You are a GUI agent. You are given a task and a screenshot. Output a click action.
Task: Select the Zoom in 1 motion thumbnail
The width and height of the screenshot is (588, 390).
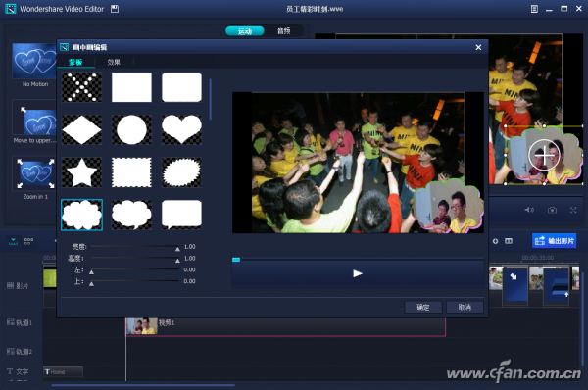[x=34, y=173]
